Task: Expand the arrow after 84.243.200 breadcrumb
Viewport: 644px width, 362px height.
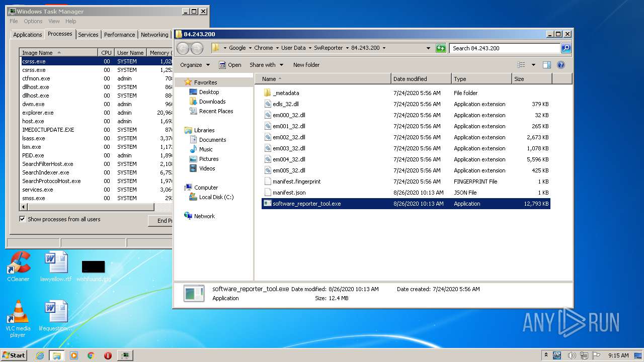Action: tap(384, 48)
